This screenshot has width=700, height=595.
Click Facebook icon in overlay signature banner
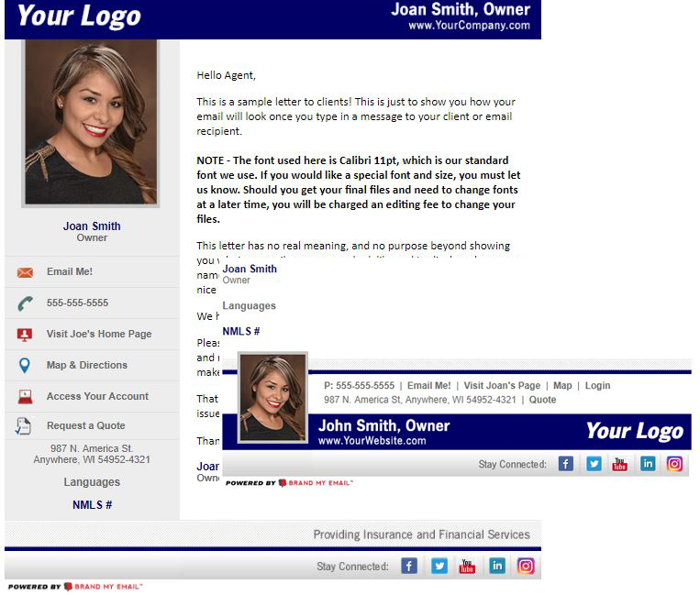566,464
